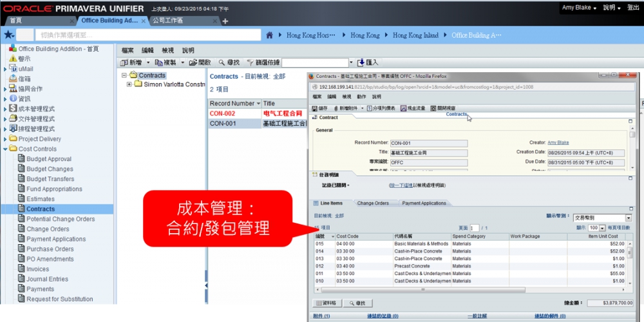Collapse the Cost Controls folder
Screen dimensions: 644x322
5,149
